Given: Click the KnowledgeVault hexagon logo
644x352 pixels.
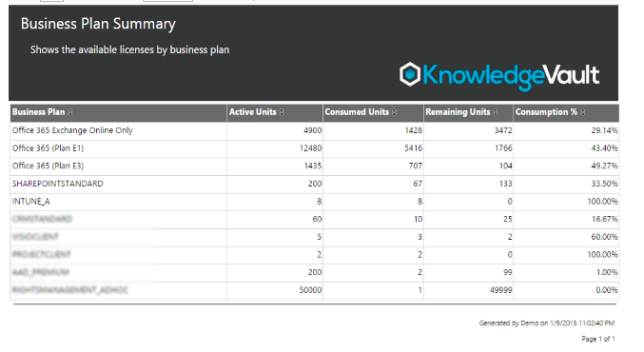Looking at the screenshot, I should (x=410, y=74).
